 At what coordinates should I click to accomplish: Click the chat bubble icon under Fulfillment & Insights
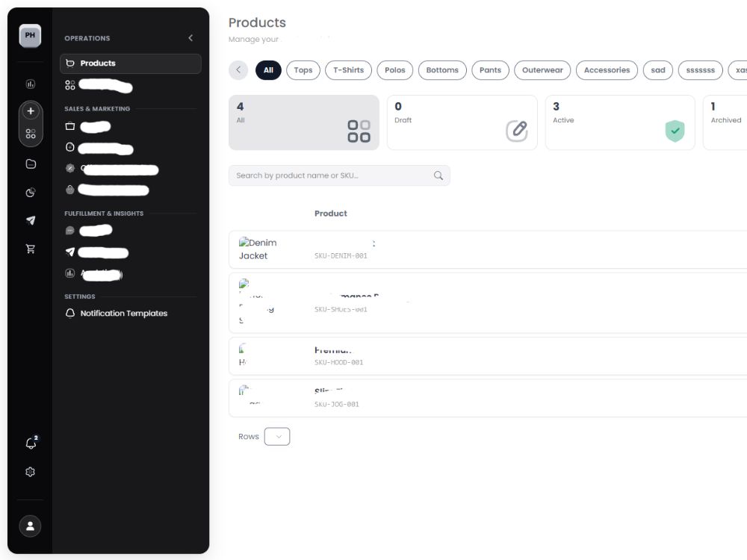(x=70, y=231)
